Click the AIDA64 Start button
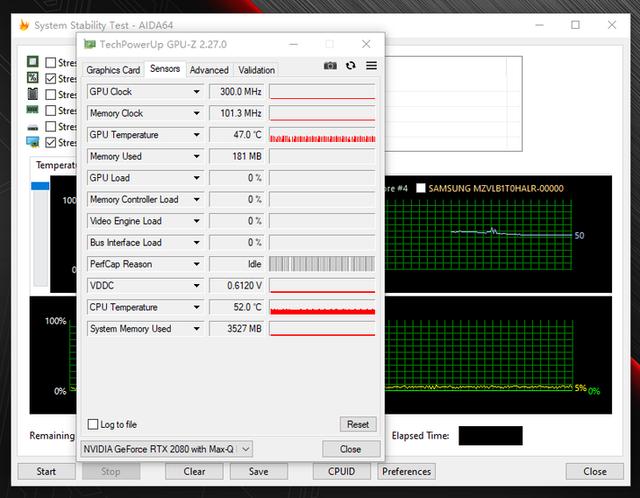Screen dimensions: 640x498 (47, 471)
